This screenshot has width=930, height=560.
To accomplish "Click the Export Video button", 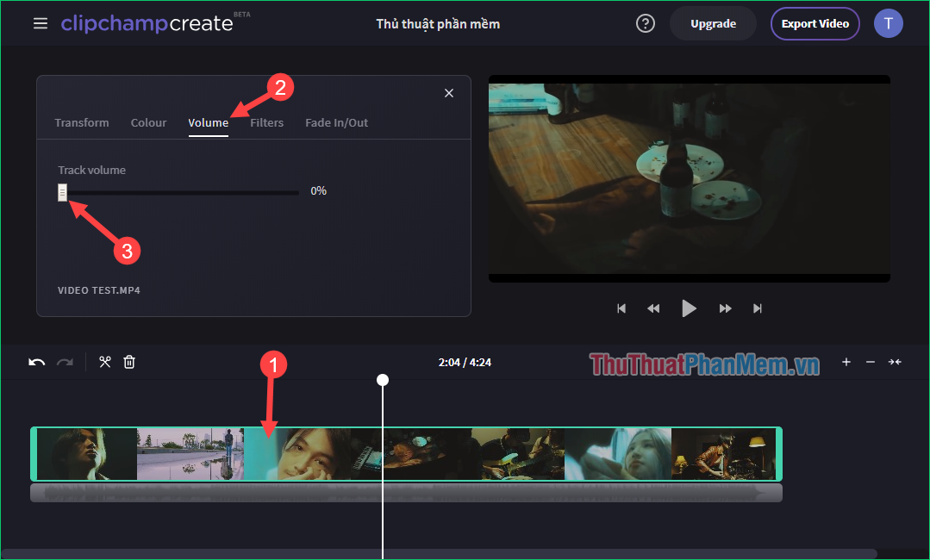I will click(x=815, y=23).
